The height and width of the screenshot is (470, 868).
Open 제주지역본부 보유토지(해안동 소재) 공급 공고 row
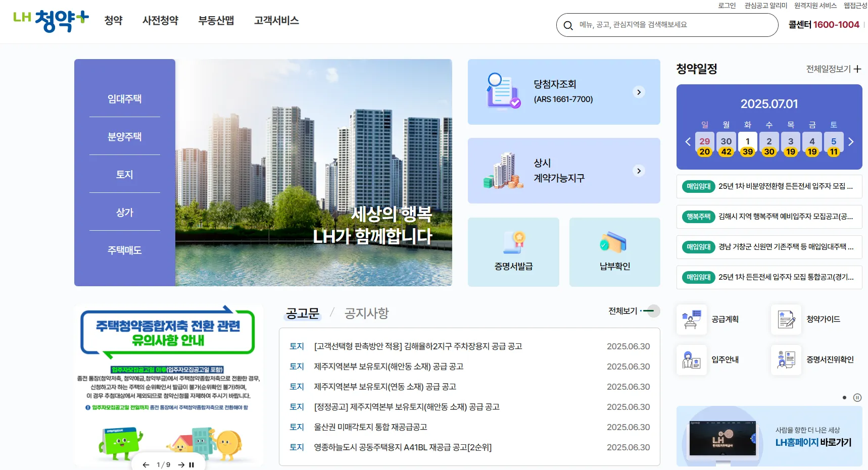469,367
